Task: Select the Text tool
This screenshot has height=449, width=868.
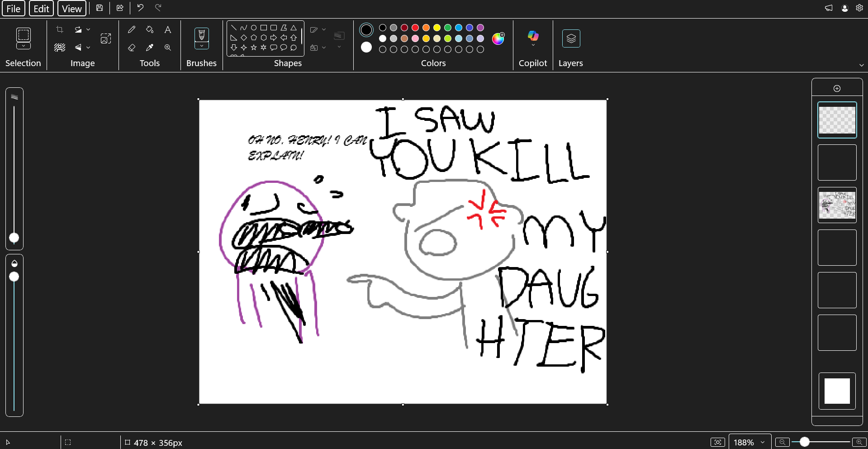Action: point(168,30)
